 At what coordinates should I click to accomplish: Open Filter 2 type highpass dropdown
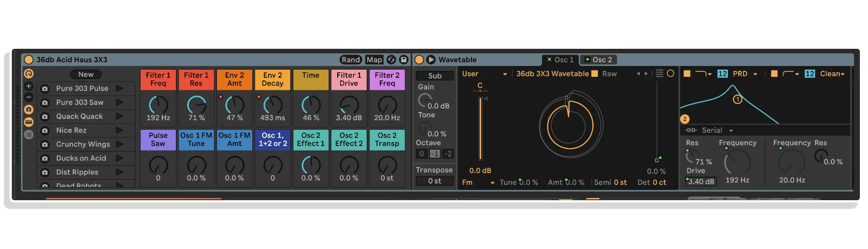coord(791,74)
